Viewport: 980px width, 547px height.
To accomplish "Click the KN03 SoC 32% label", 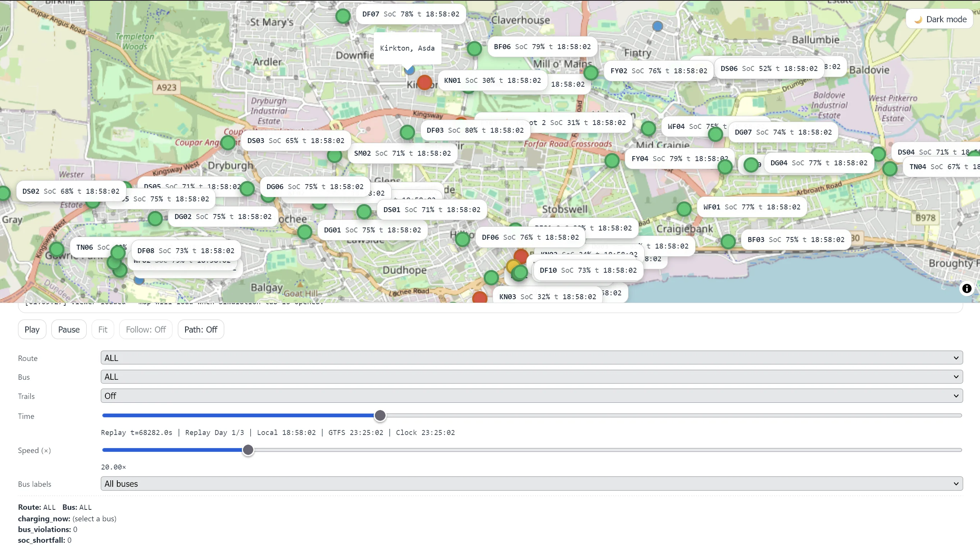I will point(547,297).
